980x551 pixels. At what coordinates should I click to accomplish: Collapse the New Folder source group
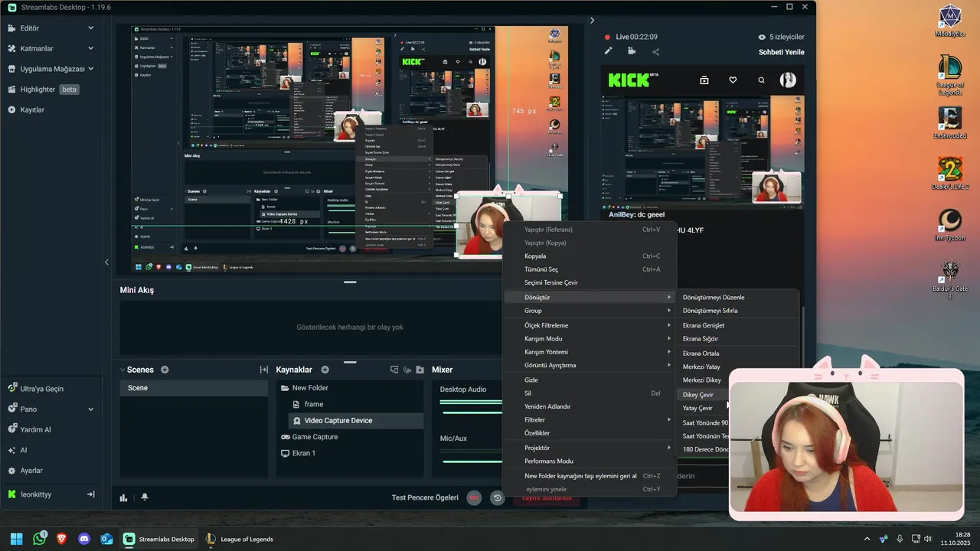pos(285,388)
